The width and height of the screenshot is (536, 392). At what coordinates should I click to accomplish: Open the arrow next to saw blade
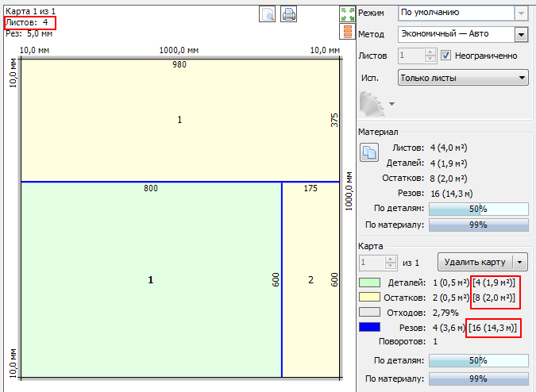(x=391, y=104)
